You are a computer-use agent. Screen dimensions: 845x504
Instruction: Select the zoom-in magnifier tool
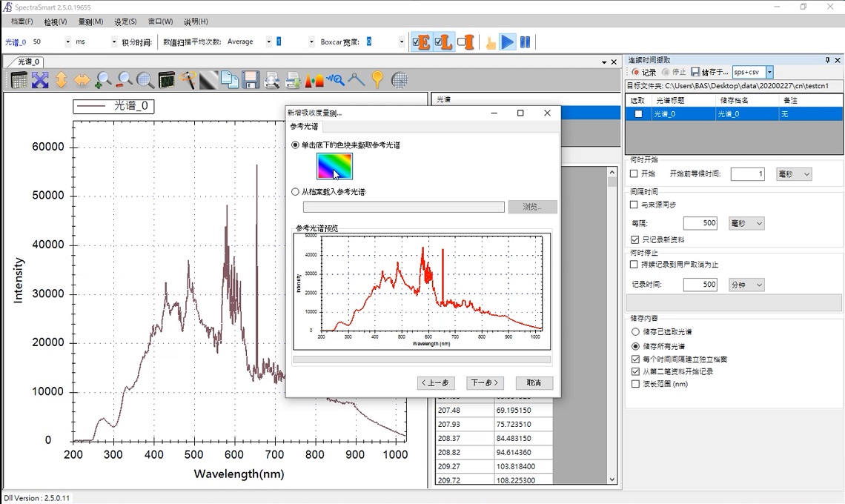coord(103,80)
